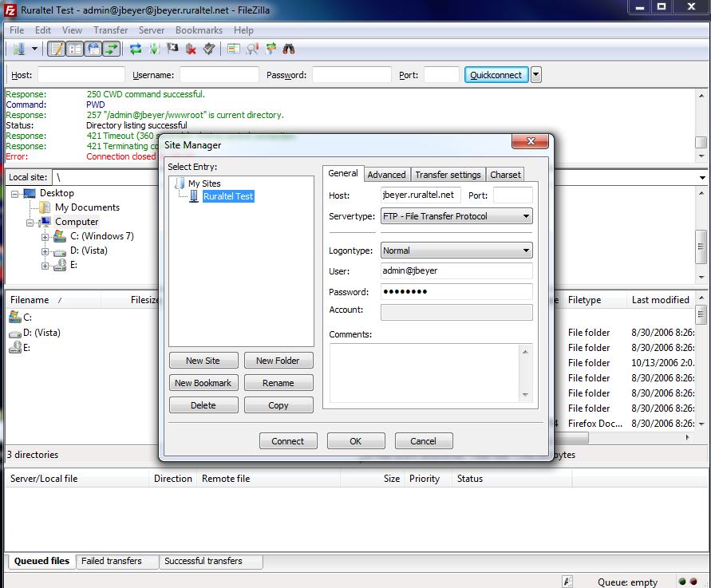The width and height of the screenshot is (711, 588).
Task: Toggle the local directory tree display
Action: [75, 49]
